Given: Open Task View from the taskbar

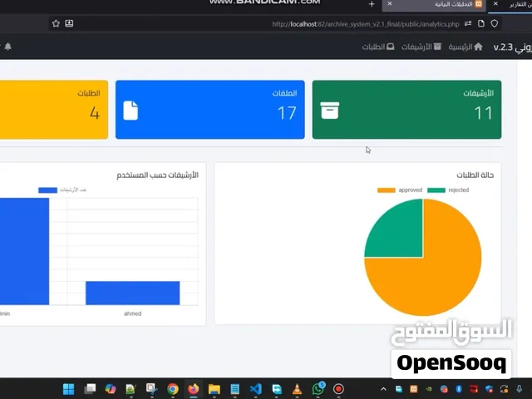Looking at the screenshot, I should 90,389.
